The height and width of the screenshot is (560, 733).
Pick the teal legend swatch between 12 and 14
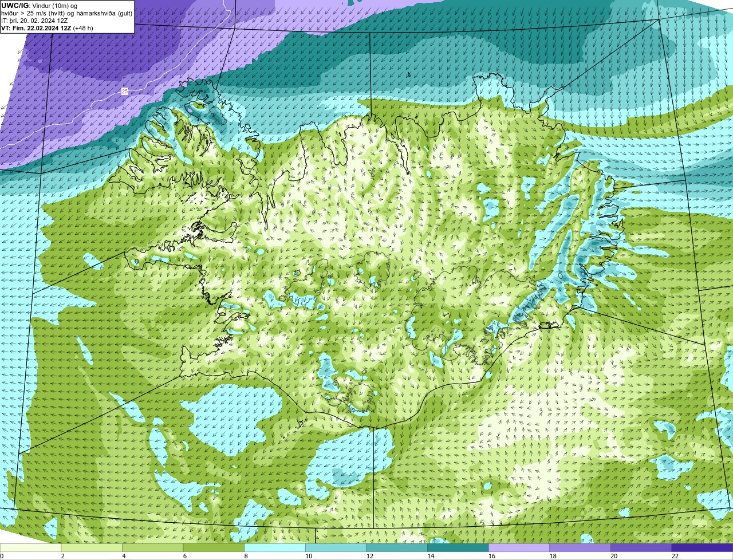tap(397, 548)
